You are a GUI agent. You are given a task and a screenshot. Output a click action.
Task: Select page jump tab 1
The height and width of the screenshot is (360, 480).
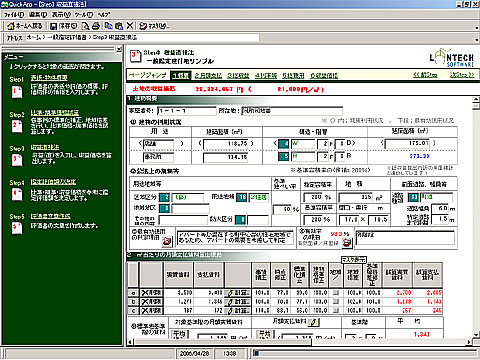pos(180,76)
